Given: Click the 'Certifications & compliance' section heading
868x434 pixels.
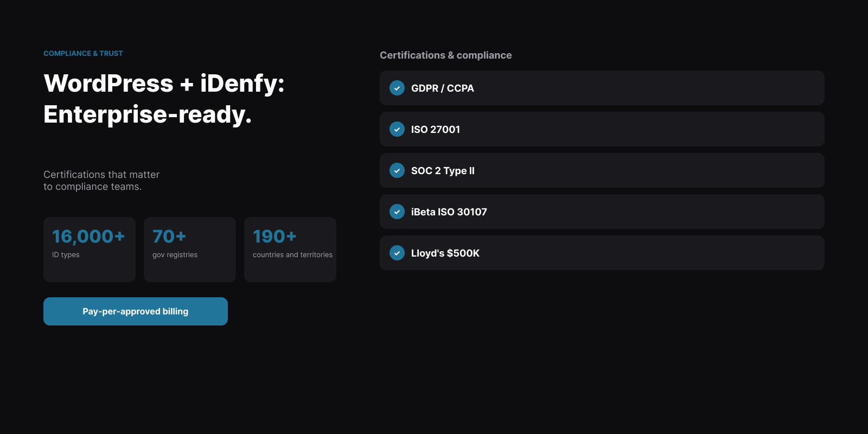Looking at the screenshot, I should 446,55.
